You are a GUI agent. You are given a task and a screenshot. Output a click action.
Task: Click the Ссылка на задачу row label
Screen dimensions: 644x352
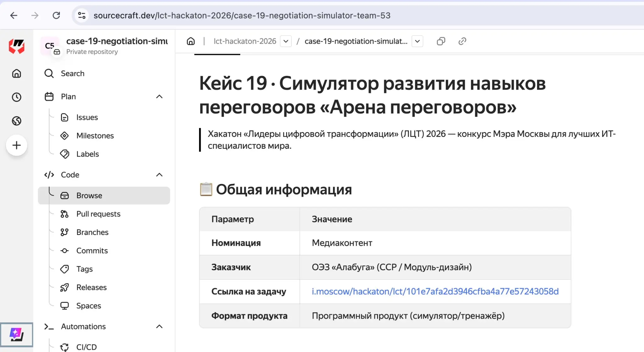(x=249, y=292)
